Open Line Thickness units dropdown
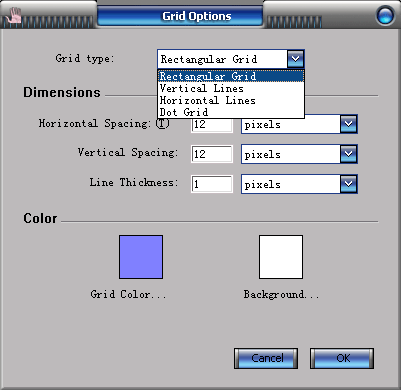The height and width of the screenshot is (390, 401). (349, 184)
